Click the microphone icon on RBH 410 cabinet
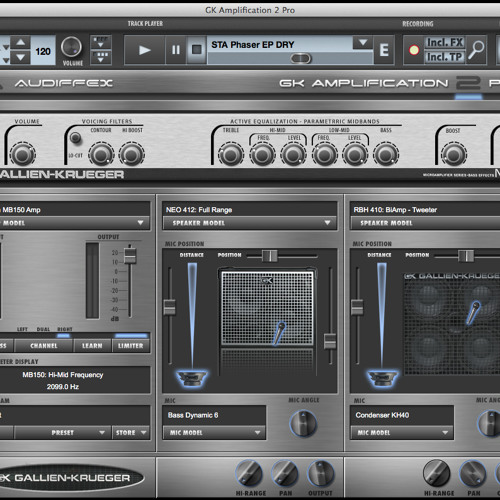Image resolution: width=500 pixels, height=500 pixels. click(473, 313)
